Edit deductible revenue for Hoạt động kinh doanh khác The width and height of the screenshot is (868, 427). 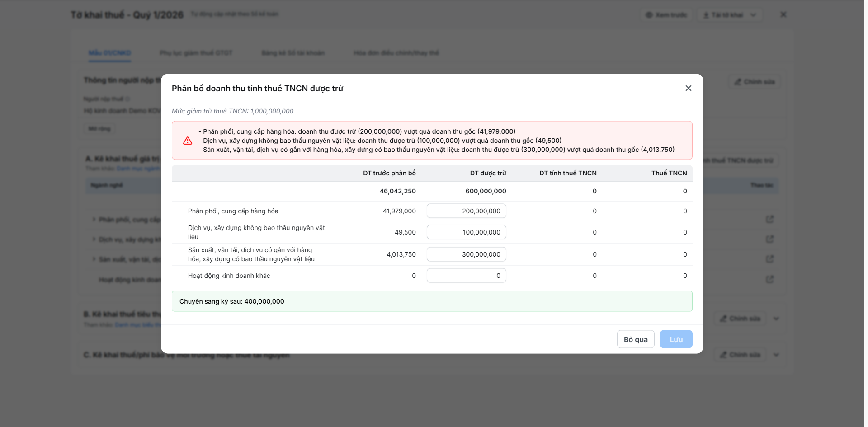466,276
